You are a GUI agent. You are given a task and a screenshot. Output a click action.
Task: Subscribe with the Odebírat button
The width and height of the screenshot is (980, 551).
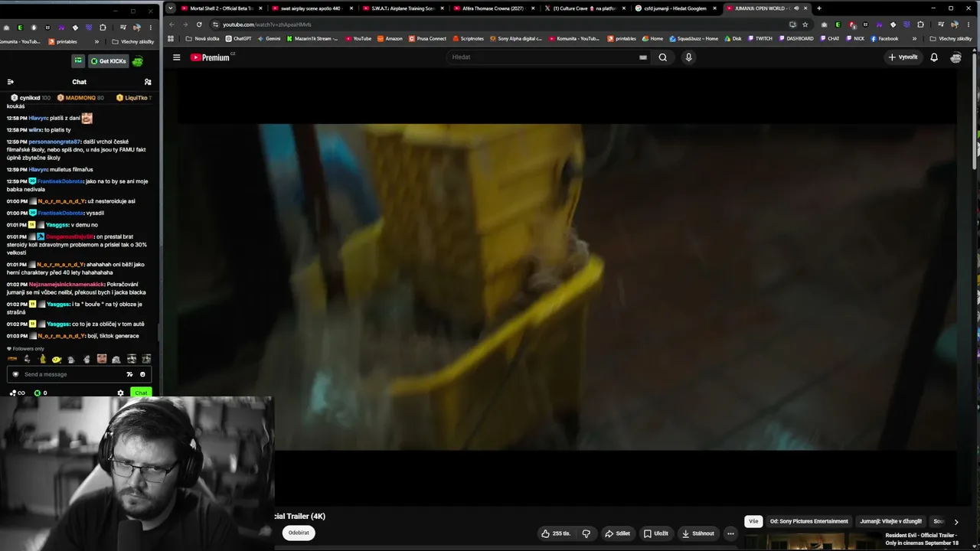(x=299, y=533)
